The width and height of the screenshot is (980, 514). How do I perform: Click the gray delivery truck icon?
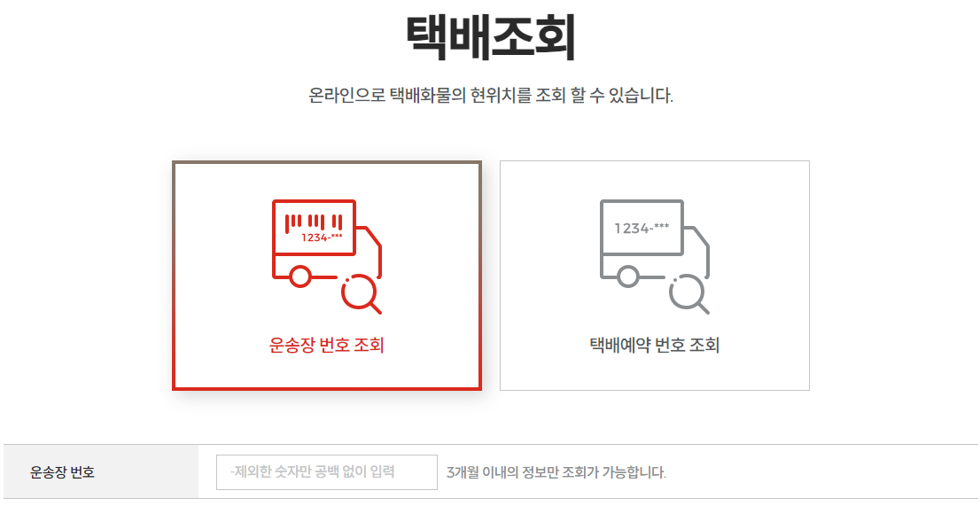tap(655, 256)
